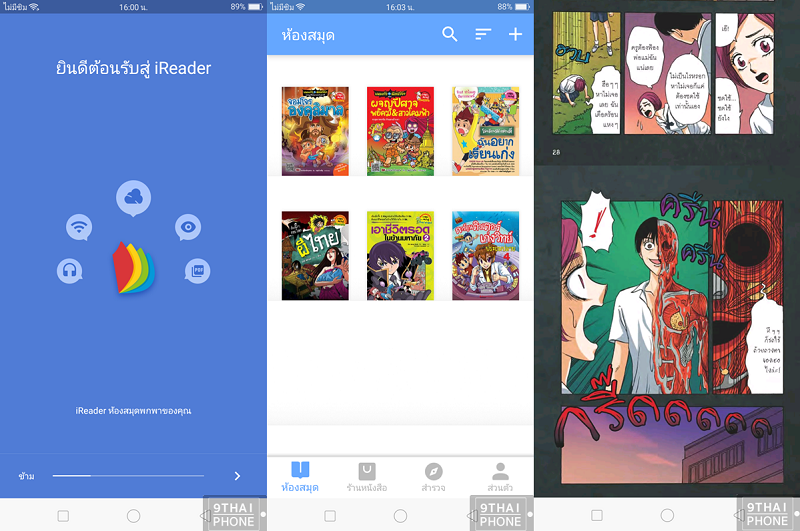Open the สำรวจ explore tab
The width and height of the screenshot is (800, 531).
(x=433, y=476)
